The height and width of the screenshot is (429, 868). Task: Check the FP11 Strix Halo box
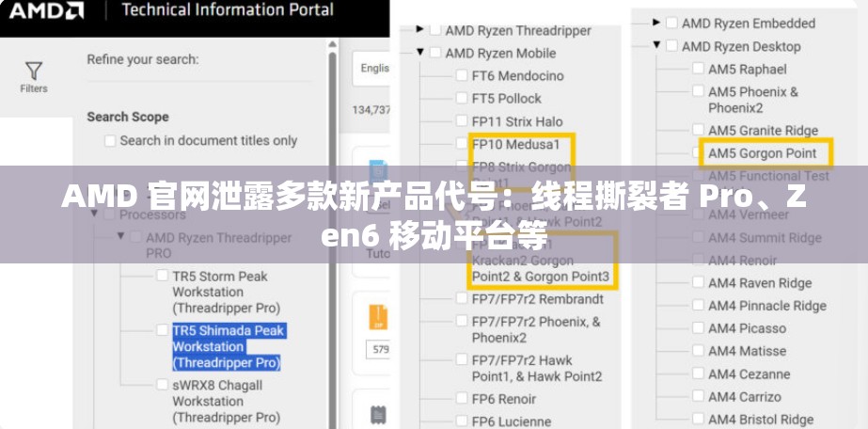point(462,120)
